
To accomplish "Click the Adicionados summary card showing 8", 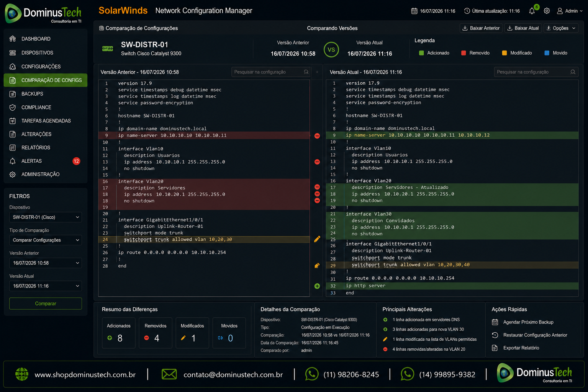I will (119, 333).
